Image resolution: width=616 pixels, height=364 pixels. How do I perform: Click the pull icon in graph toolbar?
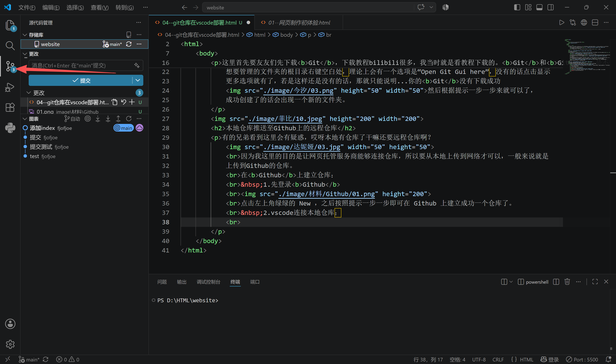[108, 119]
